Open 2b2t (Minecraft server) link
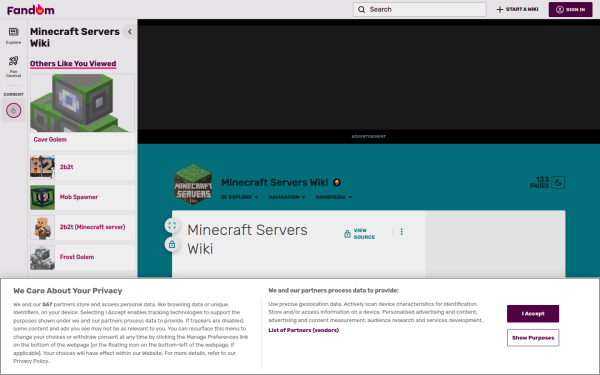The image size is (600, 375). (x=92, y=227)
